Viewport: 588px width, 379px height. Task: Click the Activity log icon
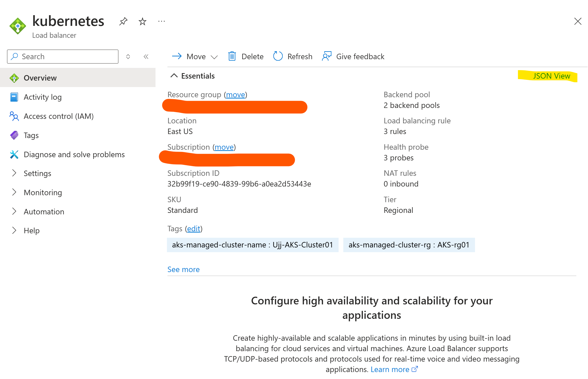tap(14, 97)
